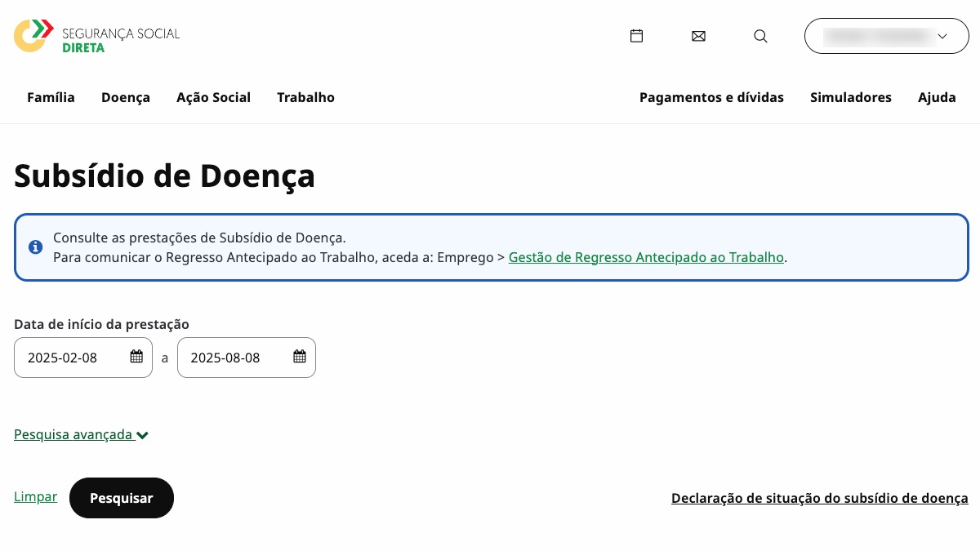Go to Pagamentos e dívidas
Screen dimensions: 980x551
711,97
